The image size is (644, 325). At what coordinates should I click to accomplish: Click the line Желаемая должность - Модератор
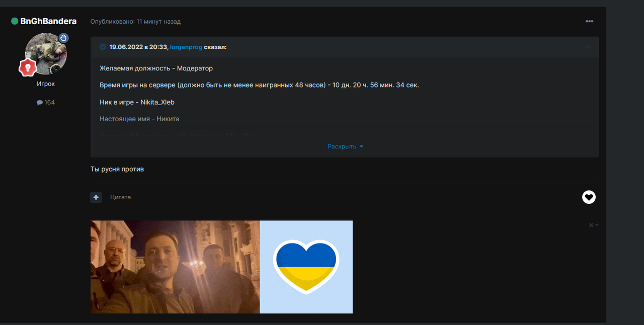(156, 68)
